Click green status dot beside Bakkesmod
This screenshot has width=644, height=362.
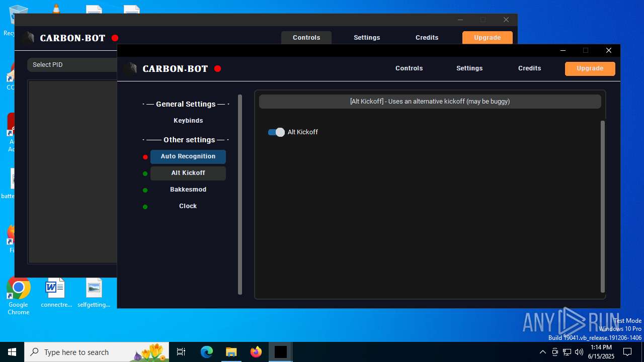145,191
